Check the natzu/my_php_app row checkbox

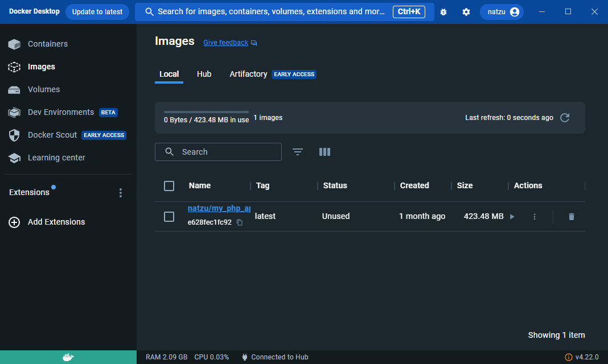169,217
